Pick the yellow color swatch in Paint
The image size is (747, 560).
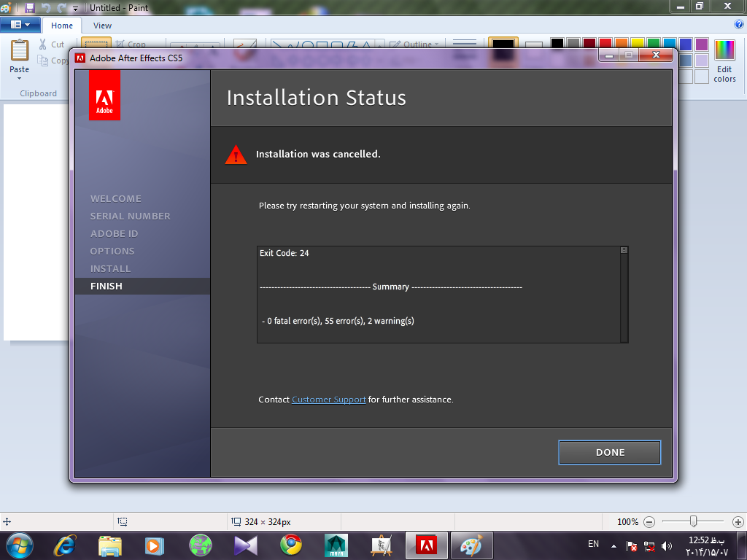pyautogui.click(x=638, y=43)
